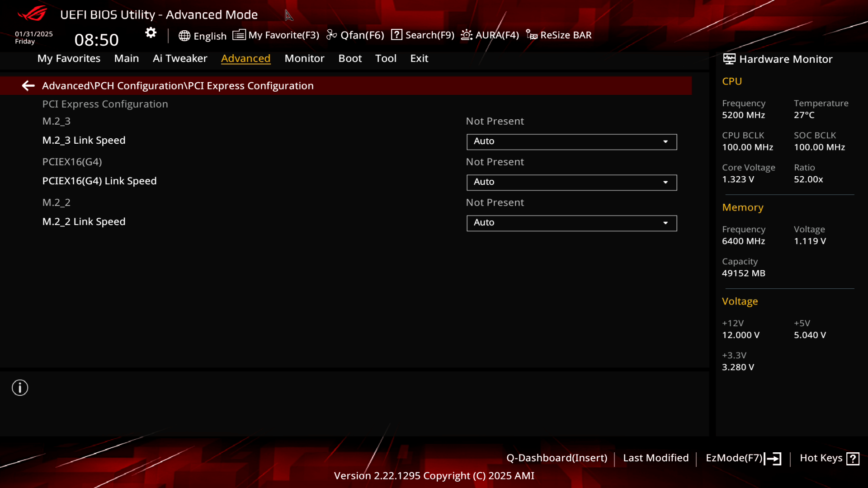Switch to EzMode interface
Screen dimensions: 868x488
(741, 458)
